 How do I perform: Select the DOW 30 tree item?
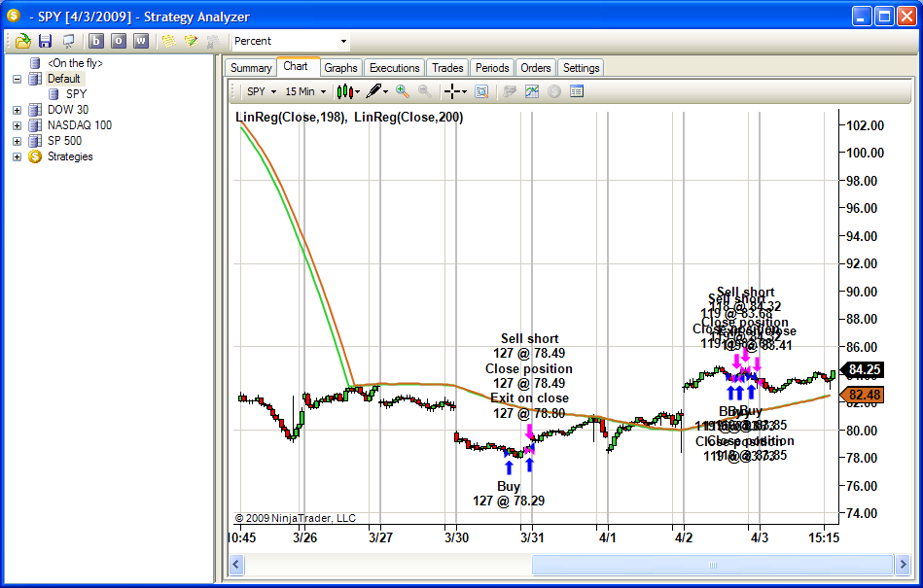click(x=68, y=110)
